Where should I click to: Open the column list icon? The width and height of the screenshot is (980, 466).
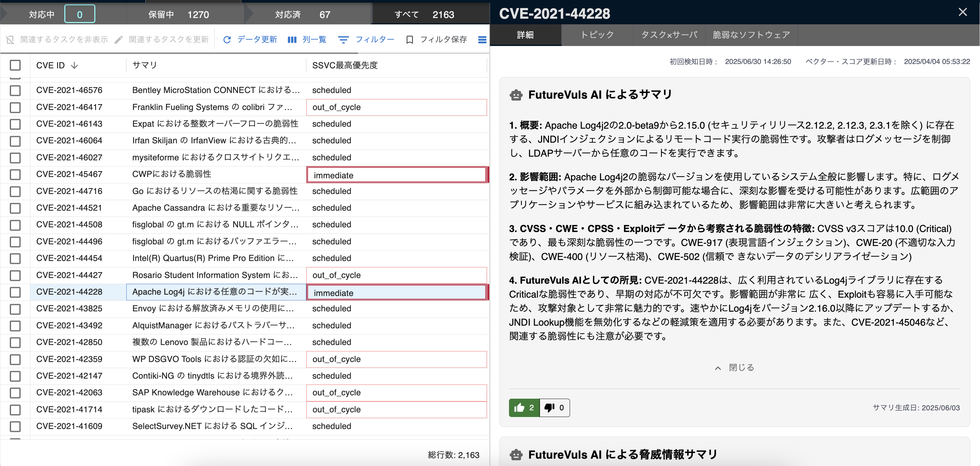(292, 40)
